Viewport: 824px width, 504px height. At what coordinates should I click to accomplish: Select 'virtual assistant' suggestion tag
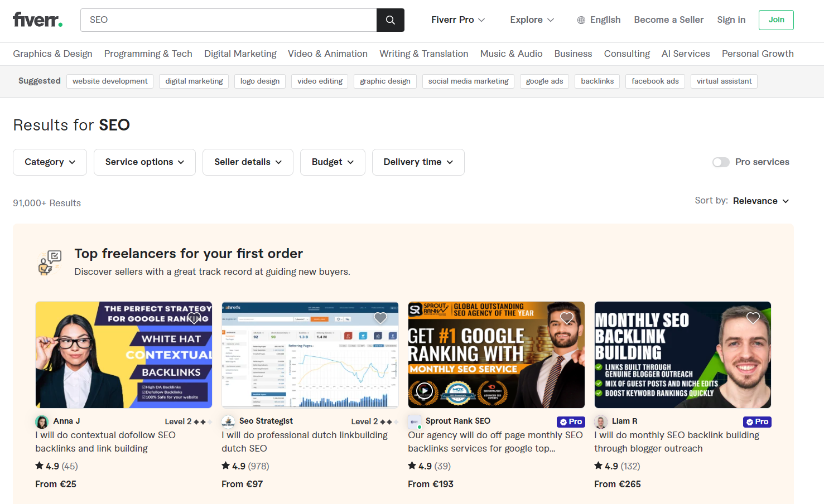724,81
